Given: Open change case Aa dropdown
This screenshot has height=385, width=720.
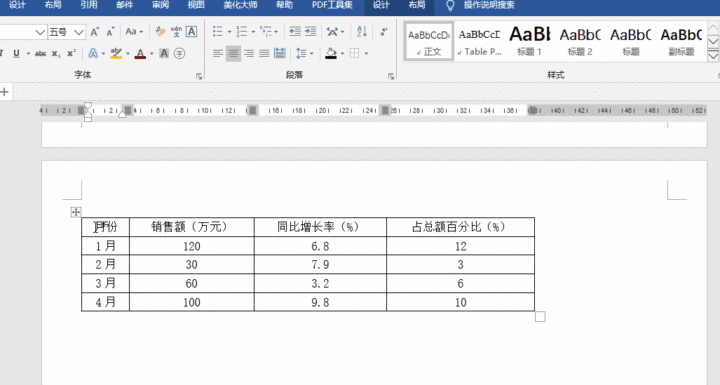Looking at the screenshot, I should click(134, 31).
